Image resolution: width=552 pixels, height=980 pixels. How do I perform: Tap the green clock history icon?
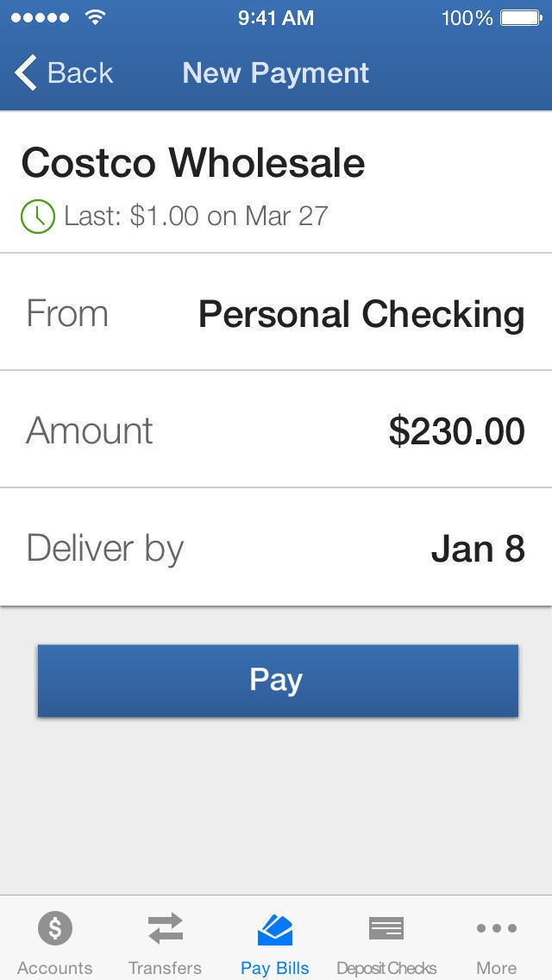coord(36,216)
